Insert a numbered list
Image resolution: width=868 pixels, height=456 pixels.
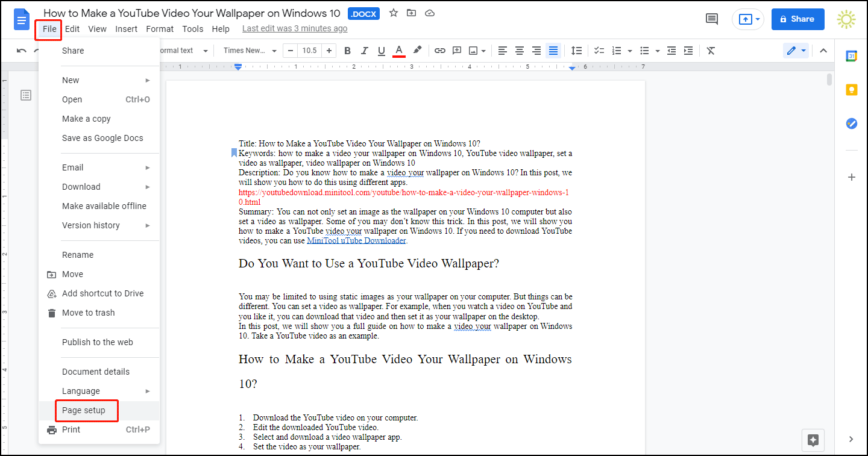[617, 51]
